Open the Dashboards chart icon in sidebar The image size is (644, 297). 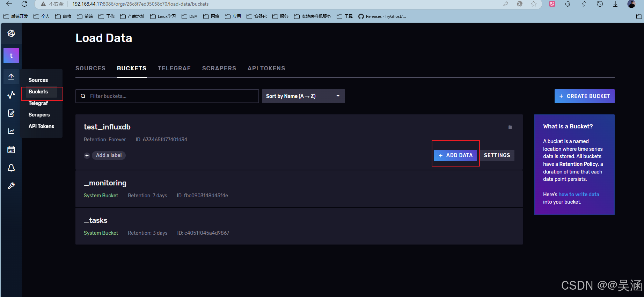click(x=11, y=131)
